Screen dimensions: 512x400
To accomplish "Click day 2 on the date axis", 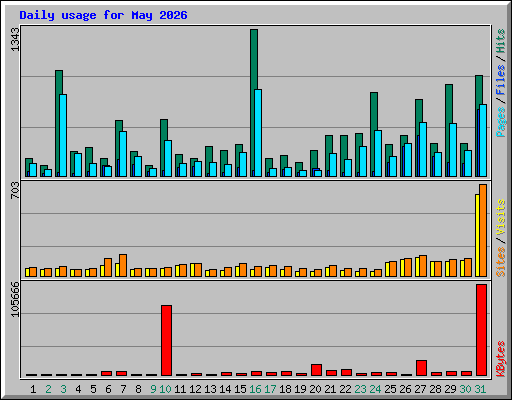I will pos(48,389).
